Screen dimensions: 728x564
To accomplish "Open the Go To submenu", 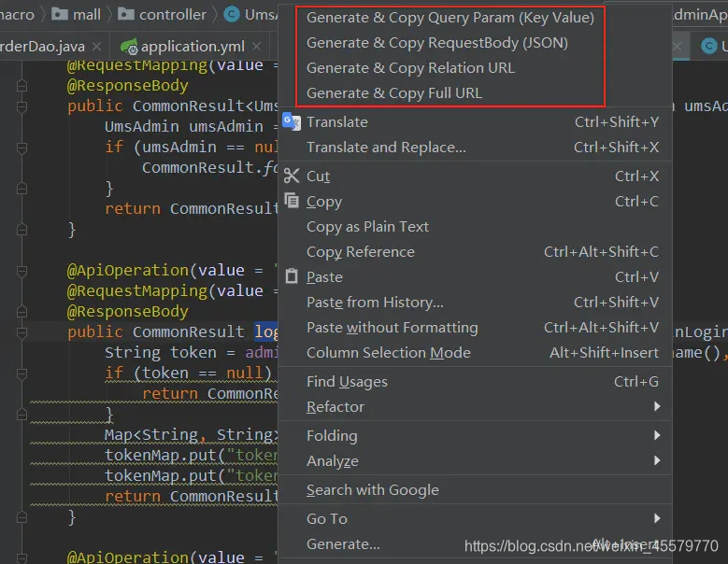I will (476, 518).
